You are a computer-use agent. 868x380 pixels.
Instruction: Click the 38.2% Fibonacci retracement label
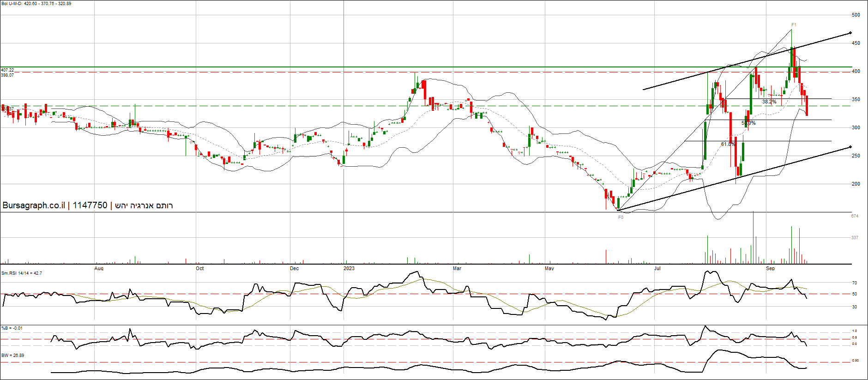[769, 102]
